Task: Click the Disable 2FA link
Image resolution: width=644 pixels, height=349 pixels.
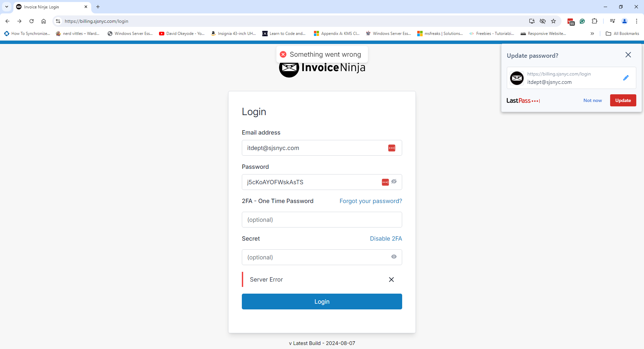Action: [386, 239]
